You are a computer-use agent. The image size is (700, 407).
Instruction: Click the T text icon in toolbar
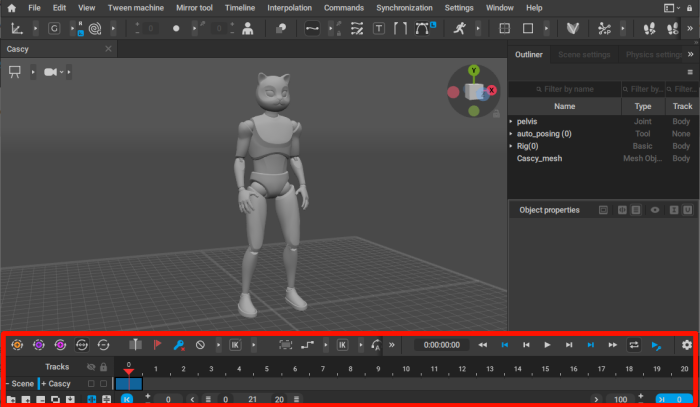379,28
